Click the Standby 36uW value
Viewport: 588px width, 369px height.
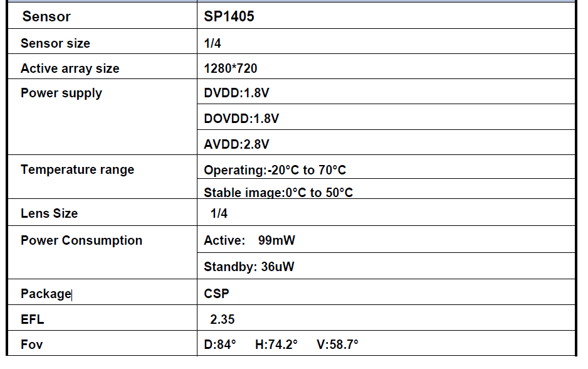(249, 267)
